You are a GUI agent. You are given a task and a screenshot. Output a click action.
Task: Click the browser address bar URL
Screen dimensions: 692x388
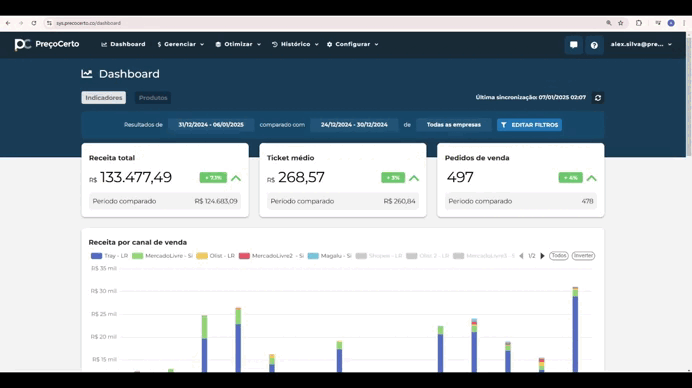pyautogui.click(x=88, y=23)
